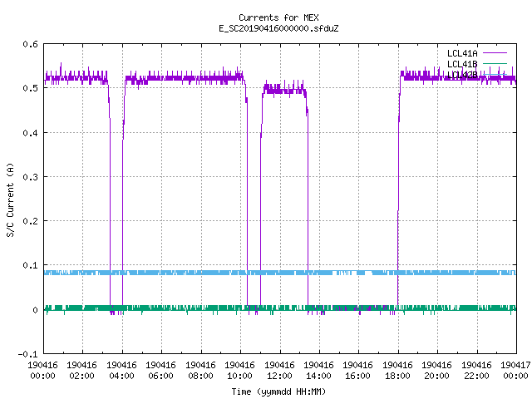The image size is (532, 399).
Task: Click the y-axis tick value 0
Action: click(35, 310)
